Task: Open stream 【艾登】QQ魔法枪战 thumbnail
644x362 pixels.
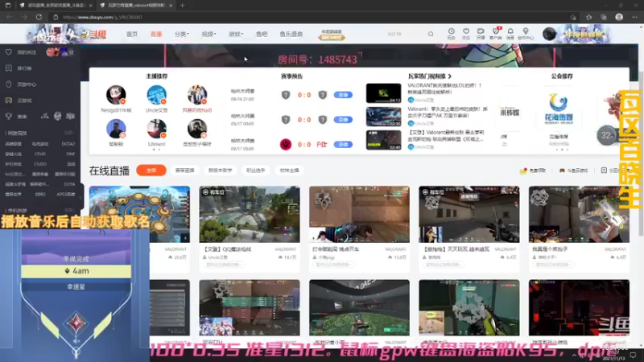Action: 250,214
